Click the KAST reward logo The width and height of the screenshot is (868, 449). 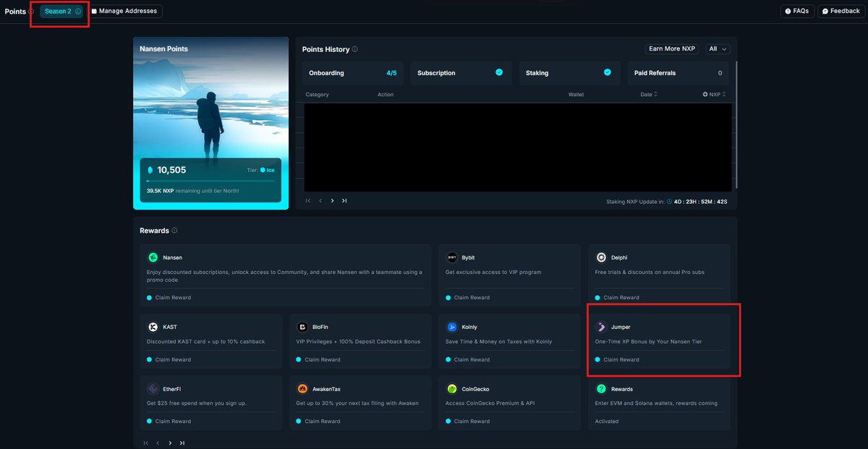pyautogui.click(x=153, y=327)
